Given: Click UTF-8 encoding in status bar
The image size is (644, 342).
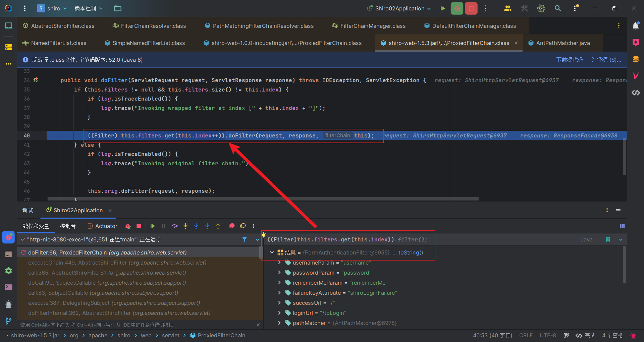Looking at the screenshot, I should pos(548,335).
